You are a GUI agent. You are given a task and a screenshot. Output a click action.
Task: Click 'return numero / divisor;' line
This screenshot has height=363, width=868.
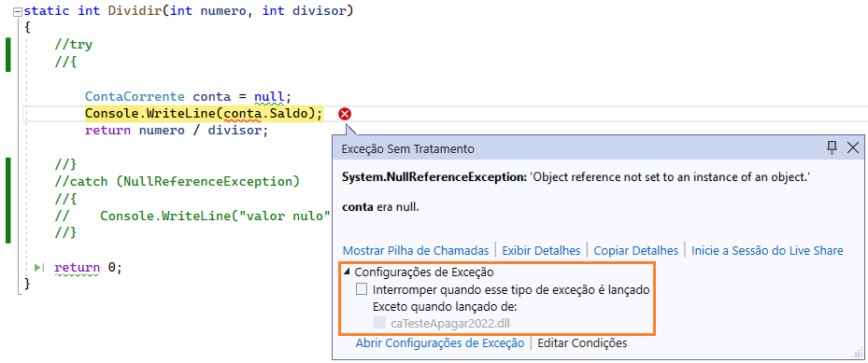[176, 131]
